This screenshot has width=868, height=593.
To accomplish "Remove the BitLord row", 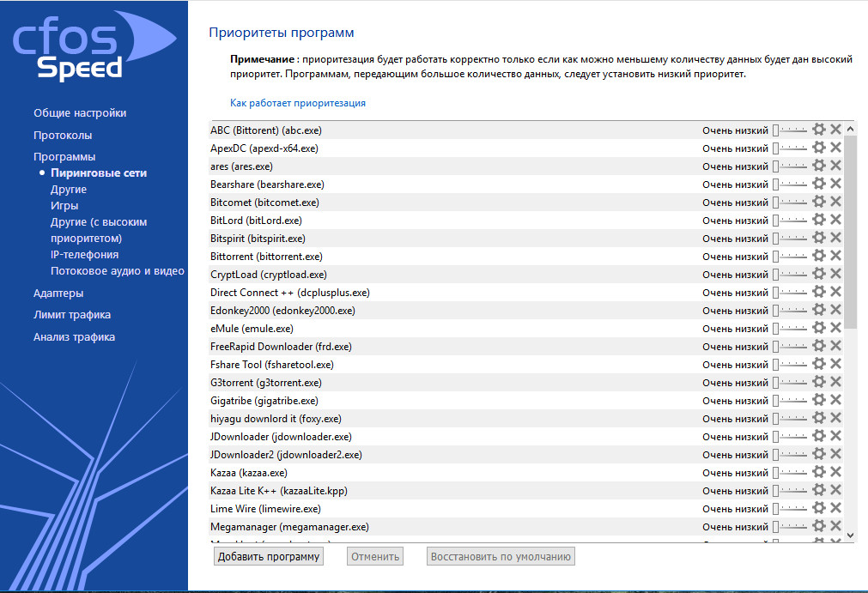I will coord(836,220).
